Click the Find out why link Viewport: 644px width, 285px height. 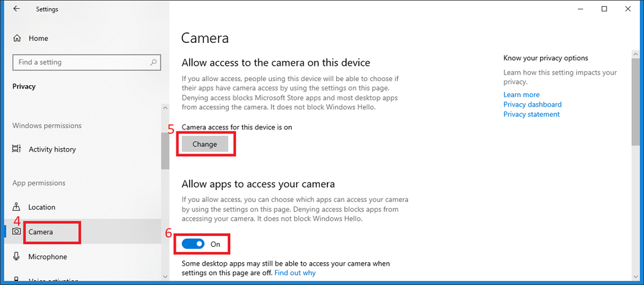[294, 273]
